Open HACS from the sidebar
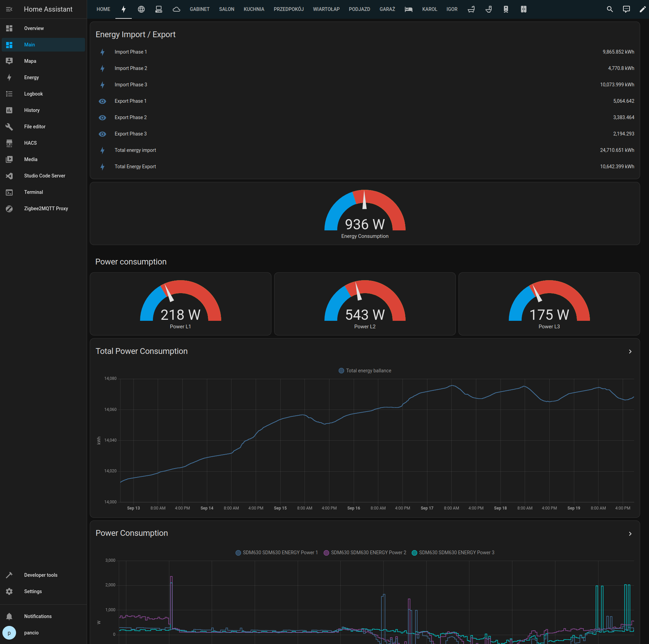Screen dimensions: 649x644 click(30, 143)
